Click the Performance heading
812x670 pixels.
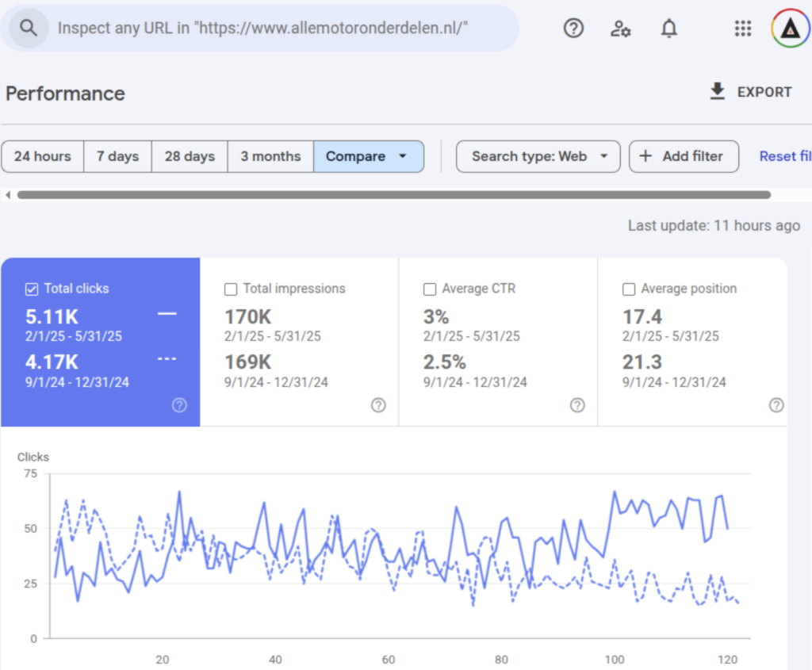65,94
